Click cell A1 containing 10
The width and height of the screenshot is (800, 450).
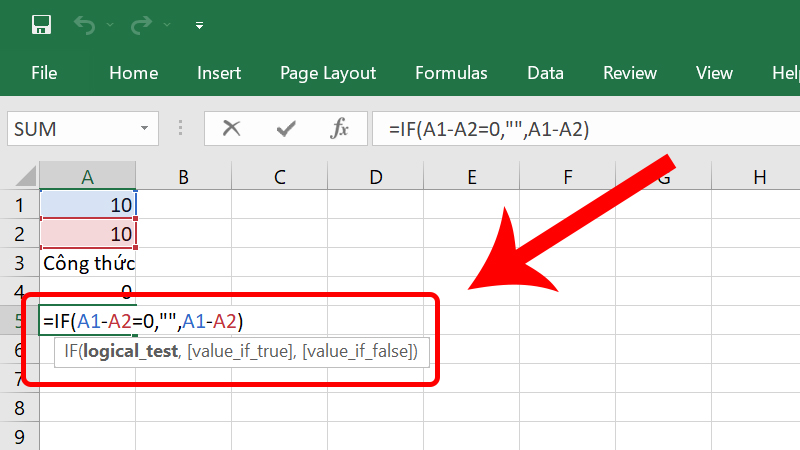pos(88,204)
